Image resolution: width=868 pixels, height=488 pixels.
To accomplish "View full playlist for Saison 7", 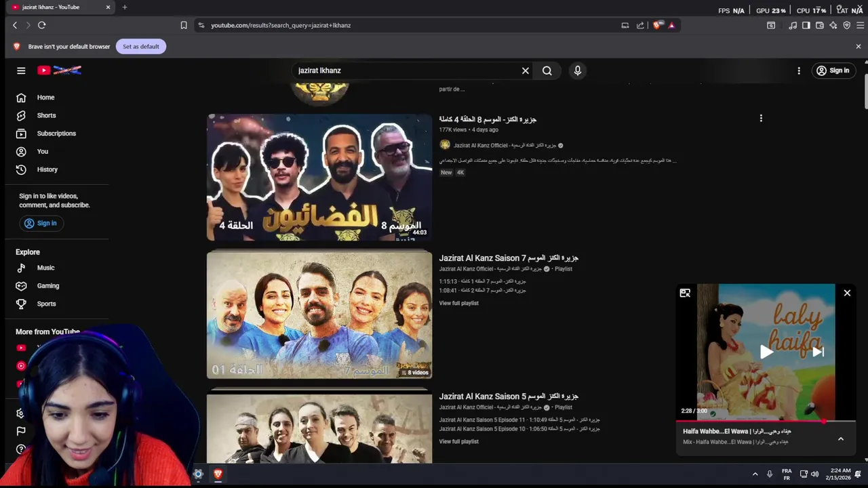I will click(x=458, y=303).
